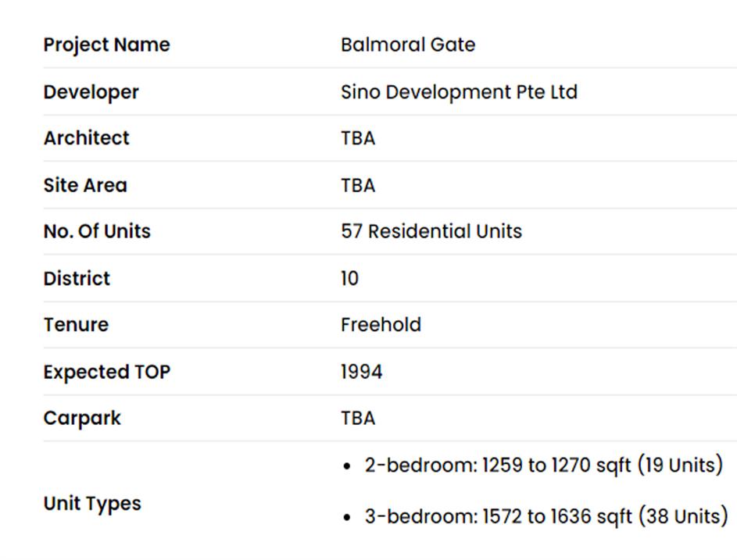Select the district number 10
Screen dimensions: 737x560
(349, 278)
